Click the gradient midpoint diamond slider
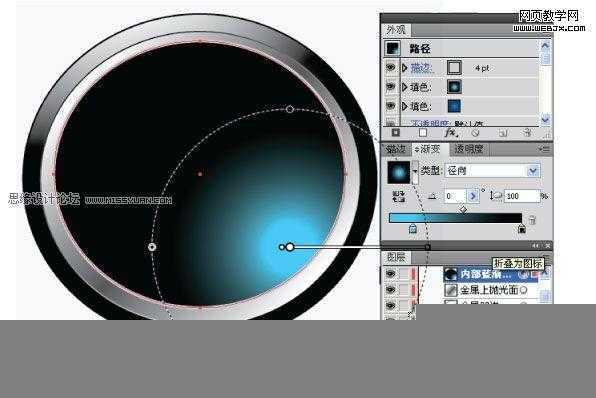This screenshot has width=596, height=398. pos(463,209)
